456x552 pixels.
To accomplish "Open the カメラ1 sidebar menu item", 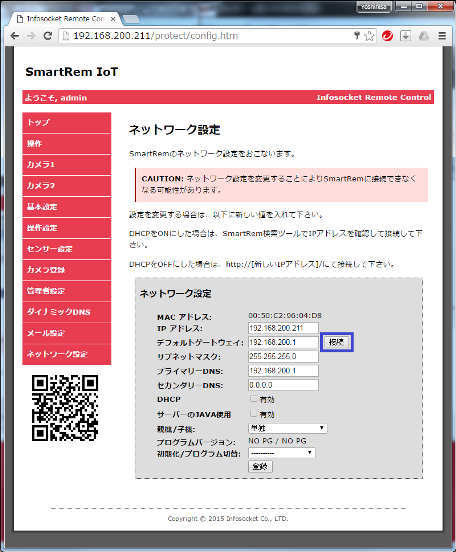I will [x=67, y=165].
